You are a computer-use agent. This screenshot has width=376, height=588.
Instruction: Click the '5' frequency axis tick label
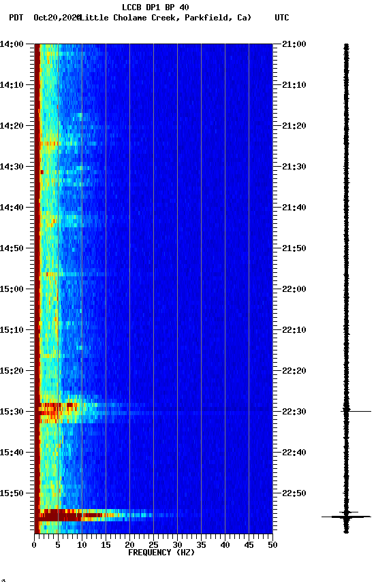(x=58, y=545)
